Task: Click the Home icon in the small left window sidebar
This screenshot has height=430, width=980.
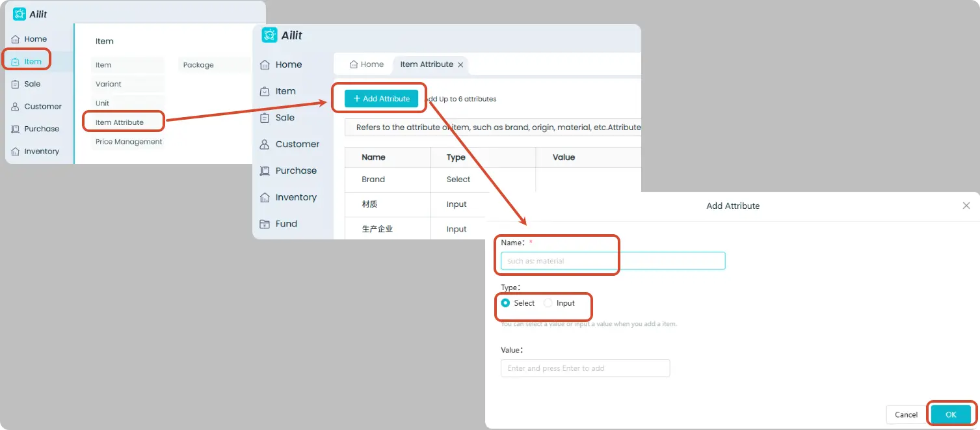Action: point(16,39)
